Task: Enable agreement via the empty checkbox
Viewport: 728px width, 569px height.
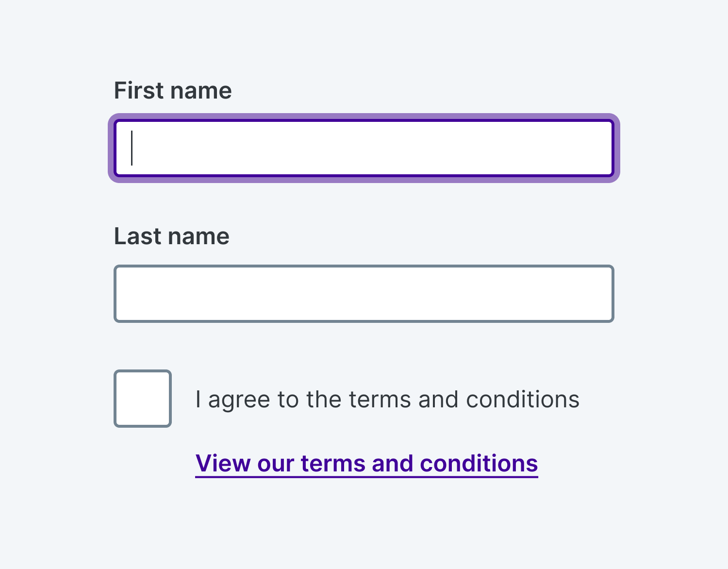Action: pos(143,399)
